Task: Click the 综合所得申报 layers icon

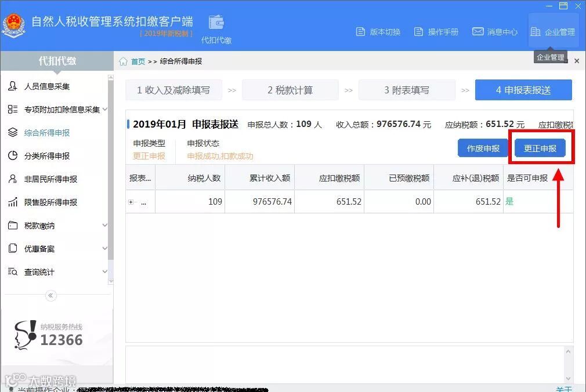Action: tap(12, 132)
